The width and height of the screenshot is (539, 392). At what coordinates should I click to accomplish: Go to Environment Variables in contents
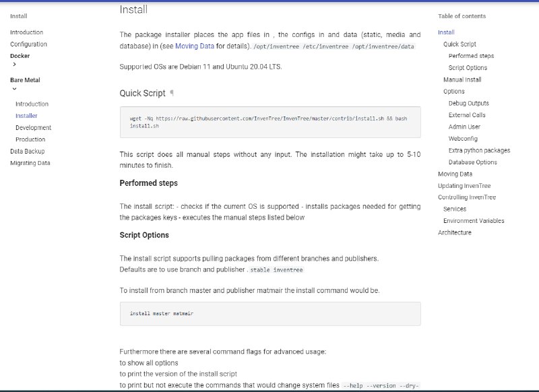pyautogui.click(x=473, y=220)
